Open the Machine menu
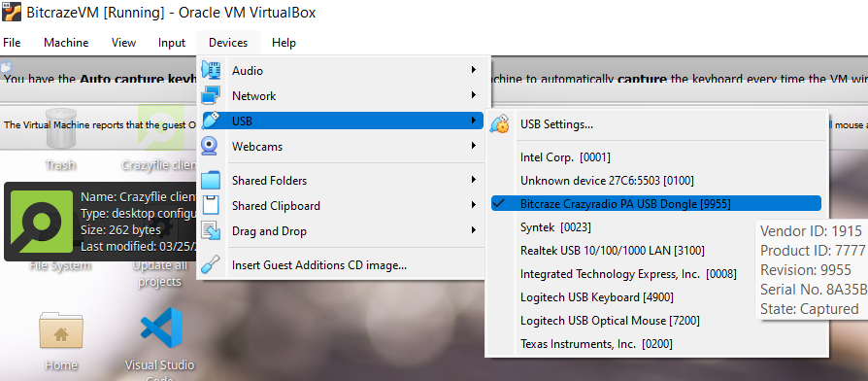 tap(66, 43)
